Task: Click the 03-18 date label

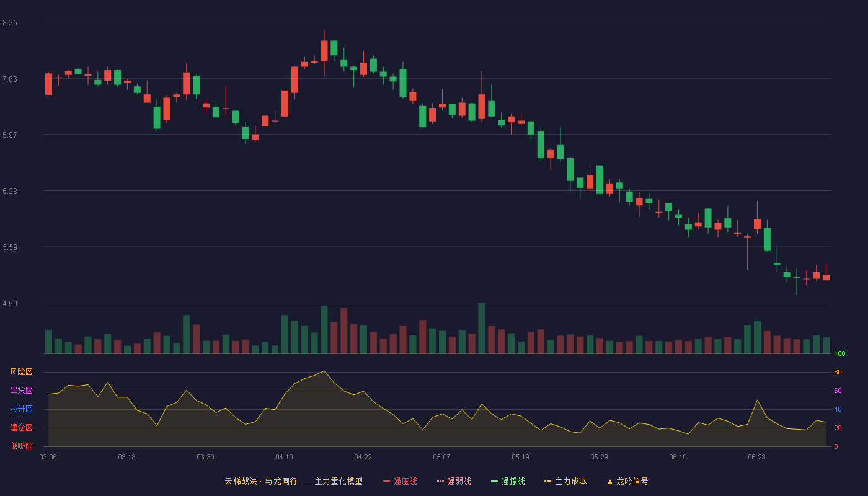Action: (x=126, y=457)
